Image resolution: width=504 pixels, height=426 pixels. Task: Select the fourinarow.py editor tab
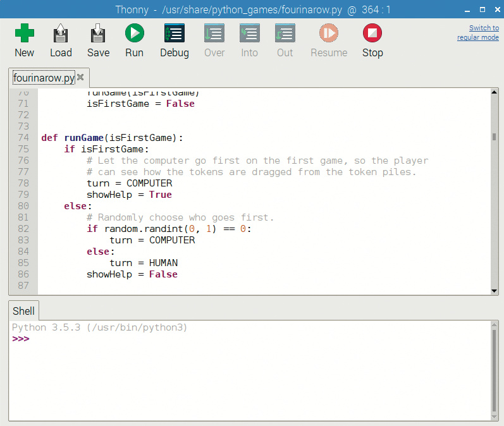click(x=44, y=78)
